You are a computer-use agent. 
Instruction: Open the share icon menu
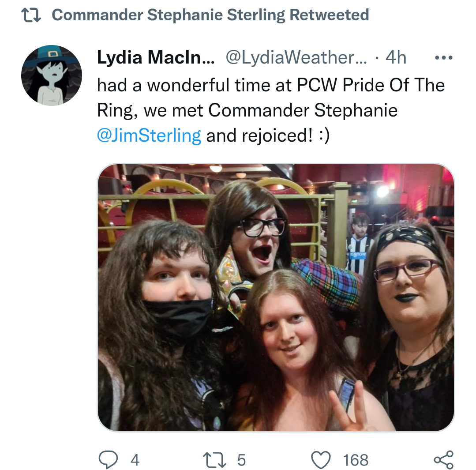(x=443, y=460)
